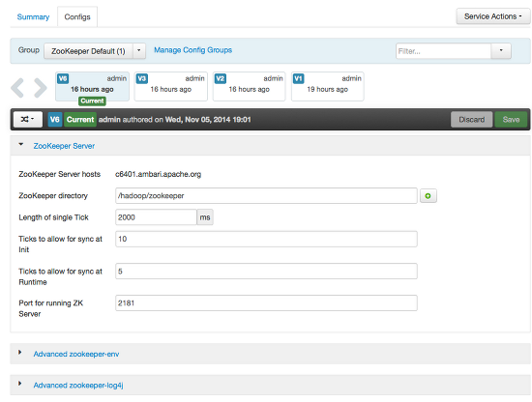Viewport: 532px width, 402px height.
Task: Switch to the Configs tab
Action: [x=77, y=16]
